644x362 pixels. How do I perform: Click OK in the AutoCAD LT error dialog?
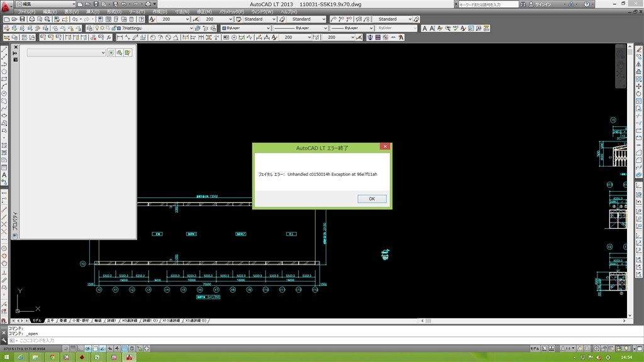pyautogui.click(x=372, y=199)
